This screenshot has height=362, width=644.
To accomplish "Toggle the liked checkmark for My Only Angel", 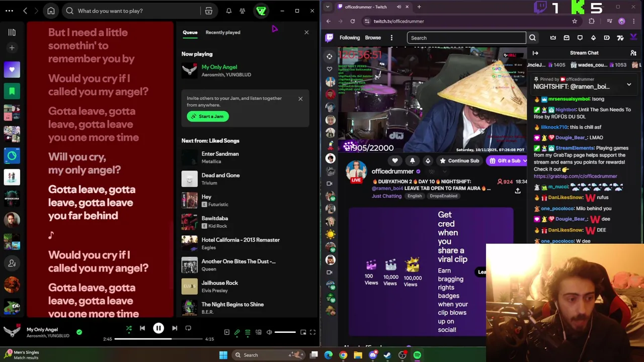I will point(79,332).
